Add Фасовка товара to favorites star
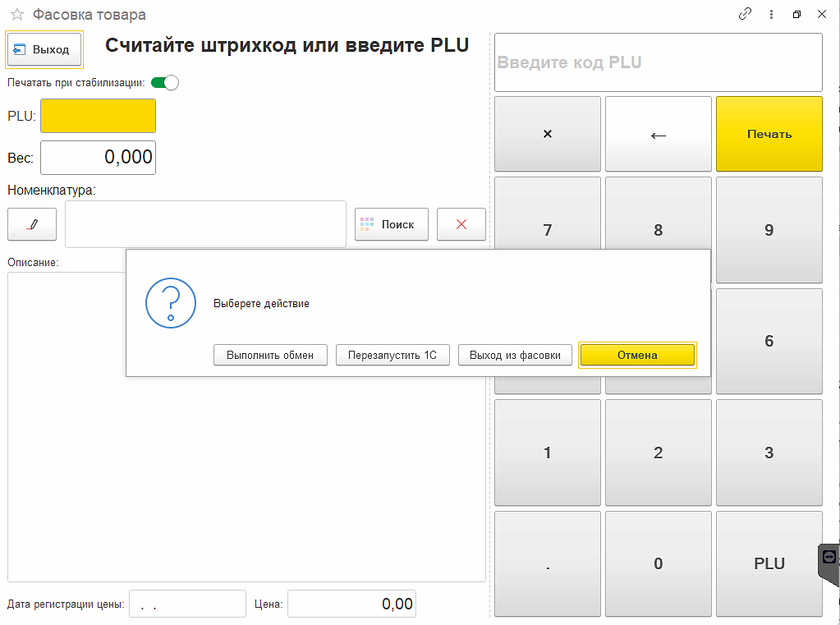Viewport: 840px width, 625px height. tap(17, 15)
